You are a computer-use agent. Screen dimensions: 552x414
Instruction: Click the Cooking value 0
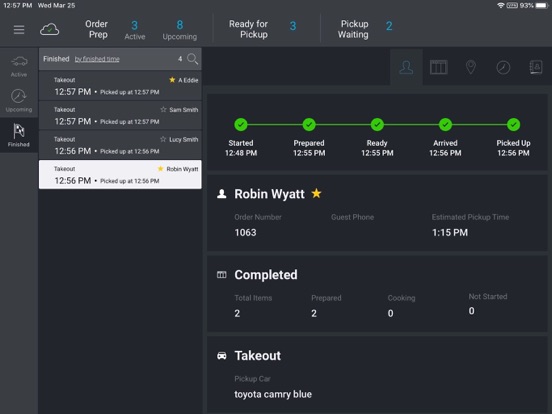[x=390, y=313]
